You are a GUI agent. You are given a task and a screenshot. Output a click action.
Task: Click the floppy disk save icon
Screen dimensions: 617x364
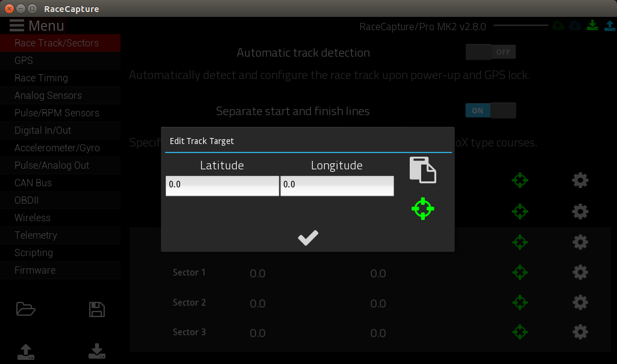[x=97, y=309]
